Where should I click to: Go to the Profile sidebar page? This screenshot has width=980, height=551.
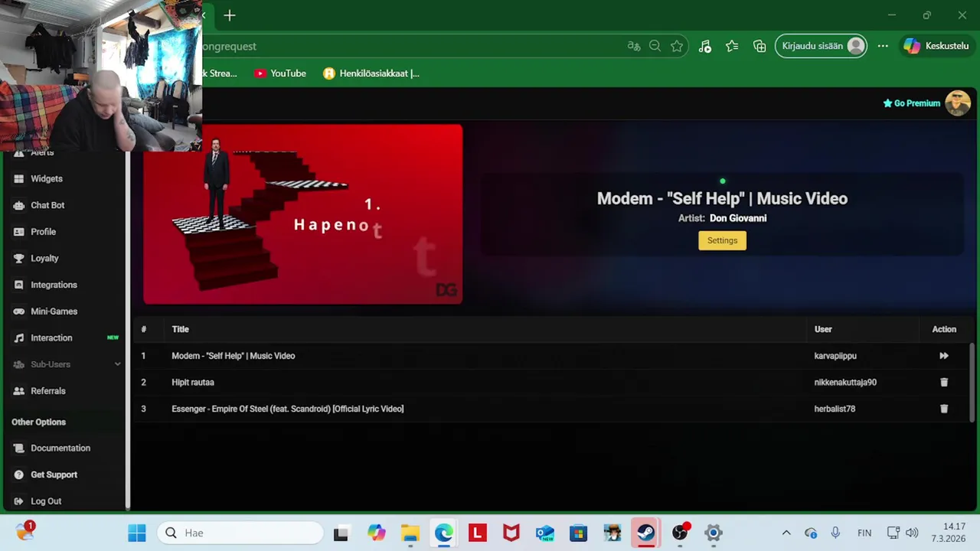[x=43, y=232]
